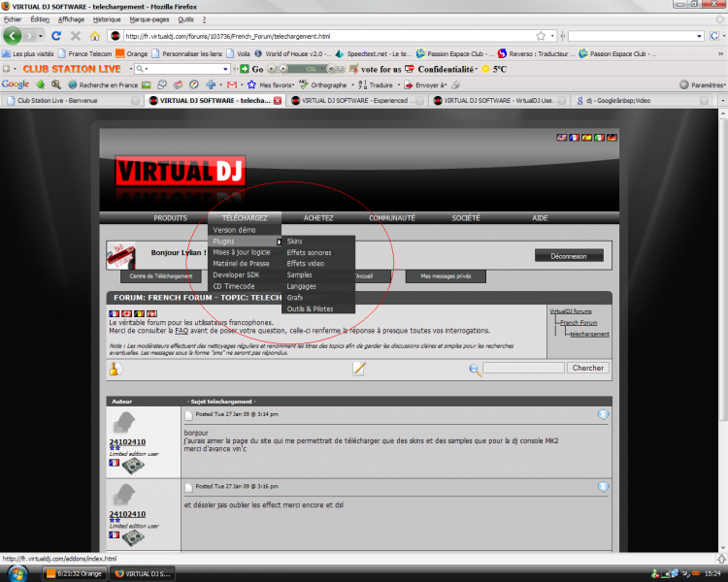This screenshot has height=582, width=728.
Task: Open the Firefox Home page icon
Action: [x=95, y=36]
